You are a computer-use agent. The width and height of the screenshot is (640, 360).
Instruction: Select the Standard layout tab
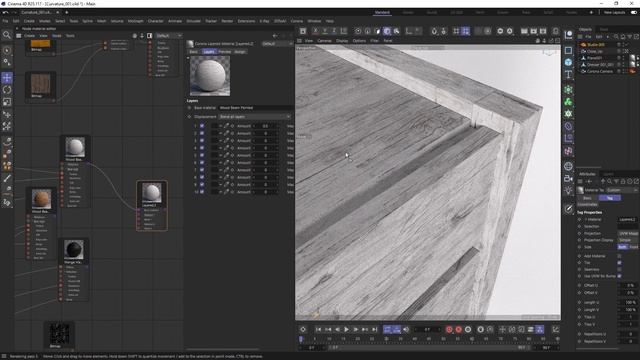coord(382,13)
